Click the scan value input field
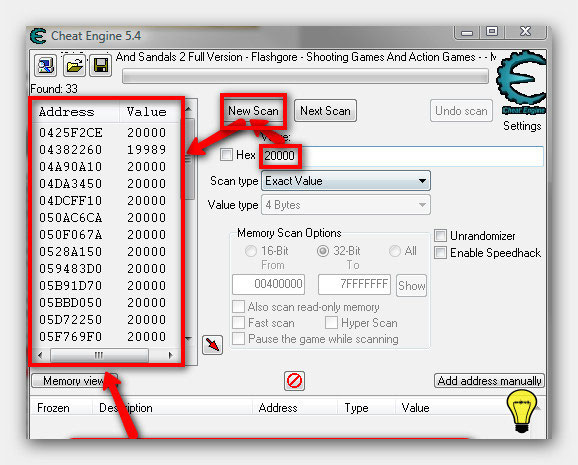This screenshot has height=465, width=578. 403,156
